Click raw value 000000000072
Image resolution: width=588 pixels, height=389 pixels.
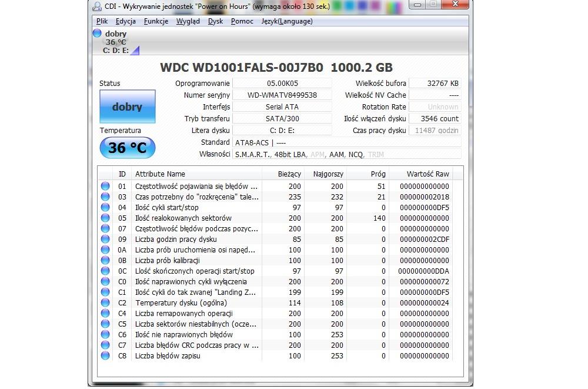coord(424,282)
